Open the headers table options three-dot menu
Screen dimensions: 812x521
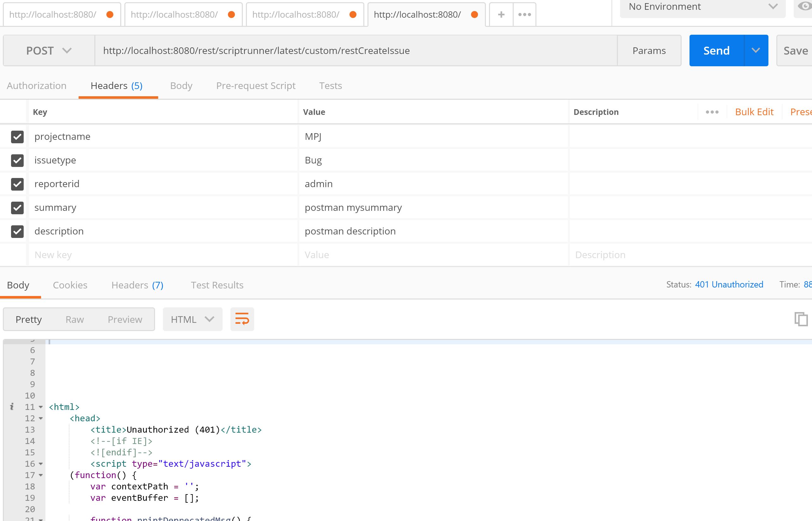coord(712,112)
